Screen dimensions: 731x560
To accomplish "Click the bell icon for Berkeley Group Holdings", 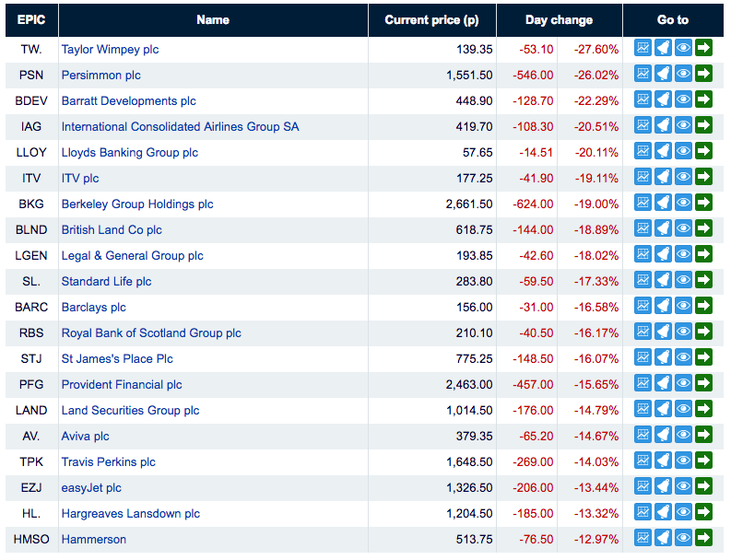I will point(663,203).
